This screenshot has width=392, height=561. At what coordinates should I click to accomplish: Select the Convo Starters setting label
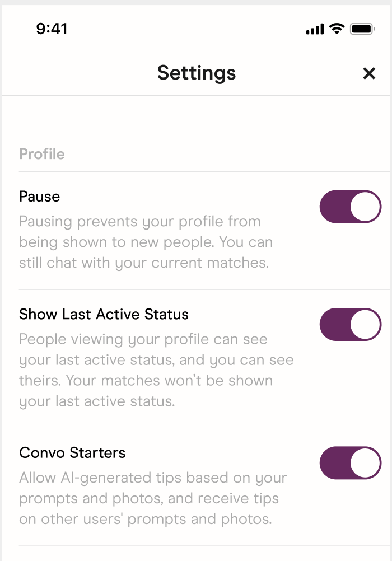click(x=72, y=452)
